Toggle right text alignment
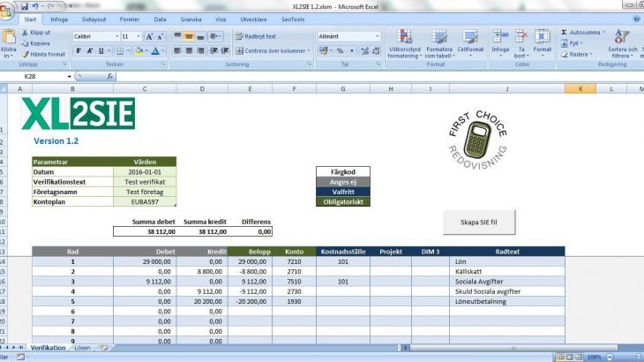644x362 pixels. click(200, 50)
